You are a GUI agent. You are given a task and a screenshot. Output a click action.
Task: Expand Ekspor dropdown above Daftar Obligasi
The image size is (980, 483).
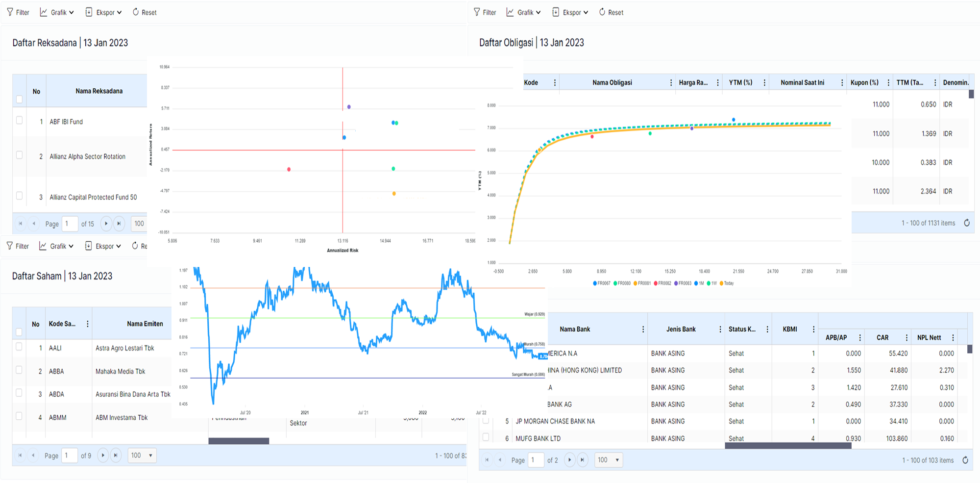(x=570, y=12)
